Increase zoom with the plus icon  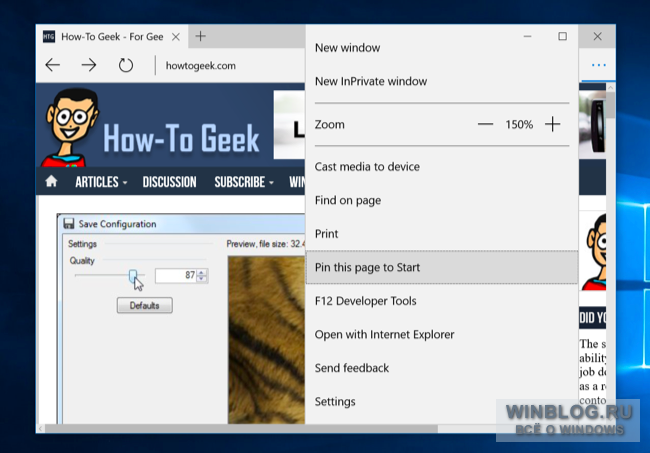click(553, 124)
